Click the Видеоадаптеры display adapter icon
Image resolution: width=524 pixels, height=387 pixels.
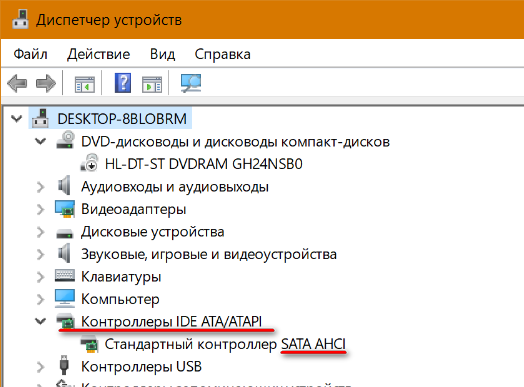[65, 209]
